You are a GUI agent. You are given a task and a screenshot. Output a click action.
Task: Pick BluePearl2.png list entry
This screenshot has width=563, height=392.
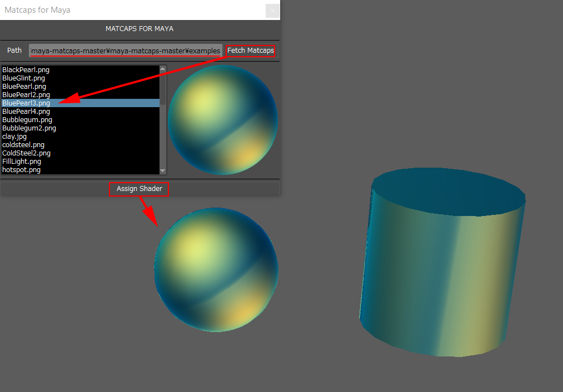(26, 95)
